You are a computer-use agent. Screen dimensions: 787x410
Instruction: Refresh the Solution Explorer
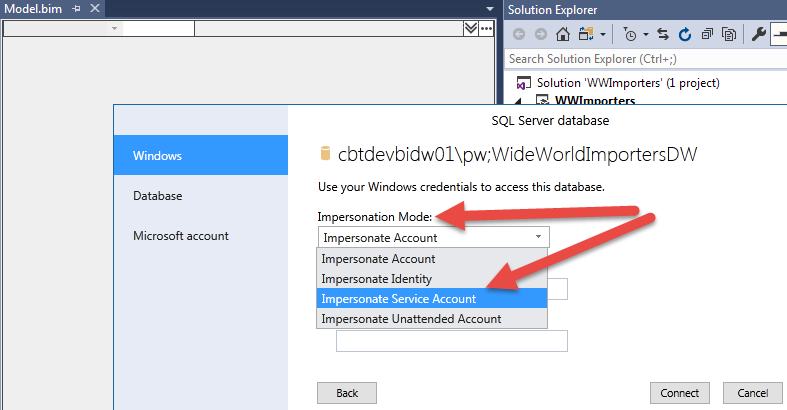(x=685, y=34)
